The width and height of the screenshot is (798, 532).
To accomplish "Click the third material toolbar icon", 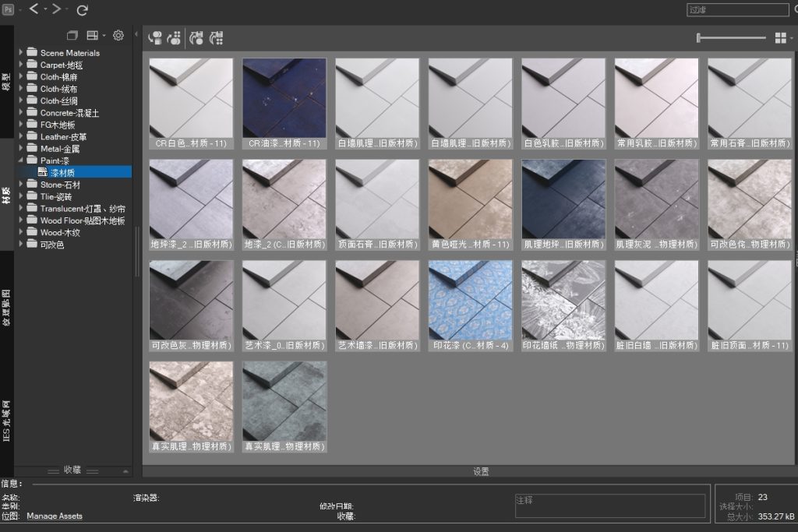I will coord(196,37).
